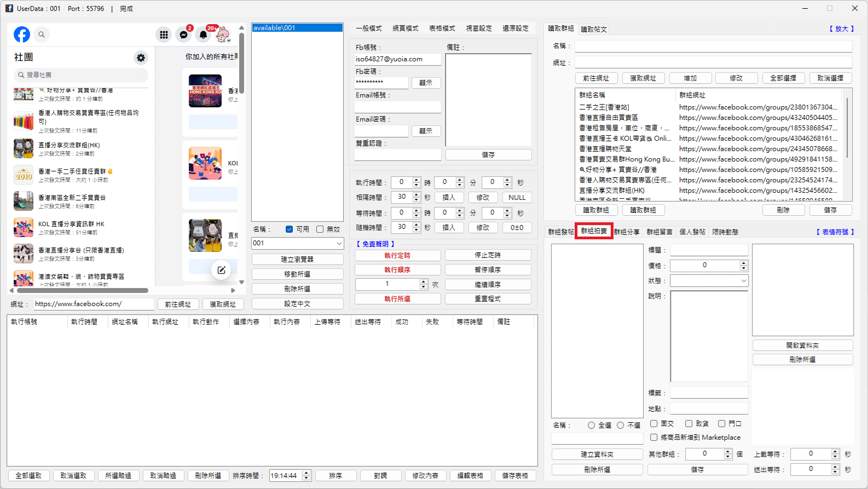Open the 限時動態 tab
The height and width of the screenshot is (489, 868).
click(725, 232)
